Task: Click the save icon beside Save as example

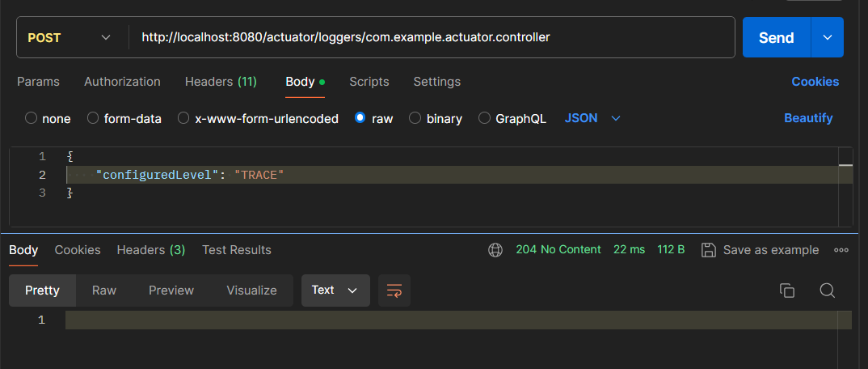Action: [709, 250]
